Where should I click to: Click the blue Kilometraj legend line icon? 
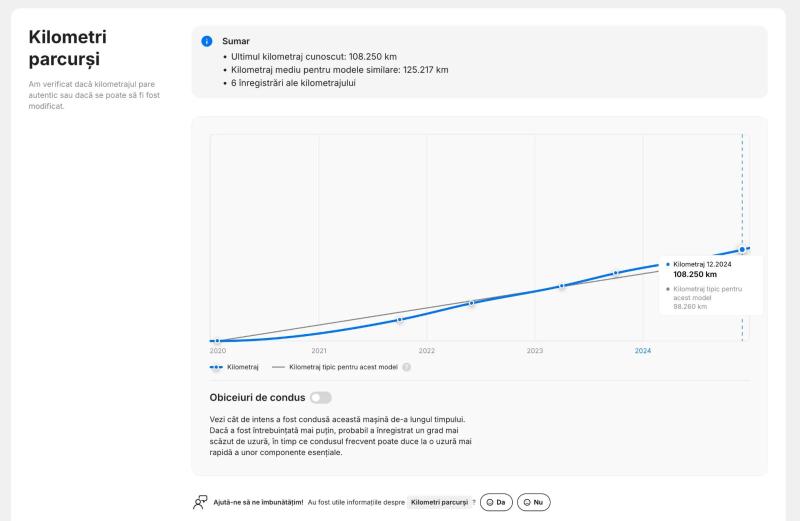click(217, 367)
